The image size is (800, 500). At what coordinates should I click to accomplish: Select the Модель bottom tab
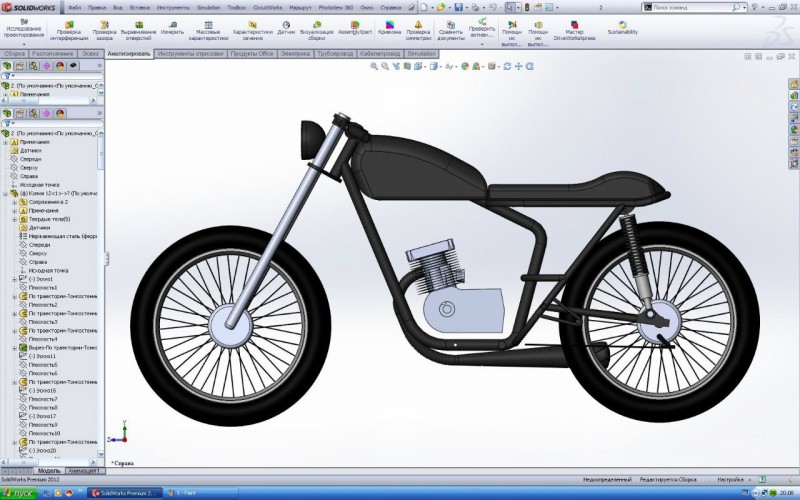pyautogui.click(x=49, y=471)
